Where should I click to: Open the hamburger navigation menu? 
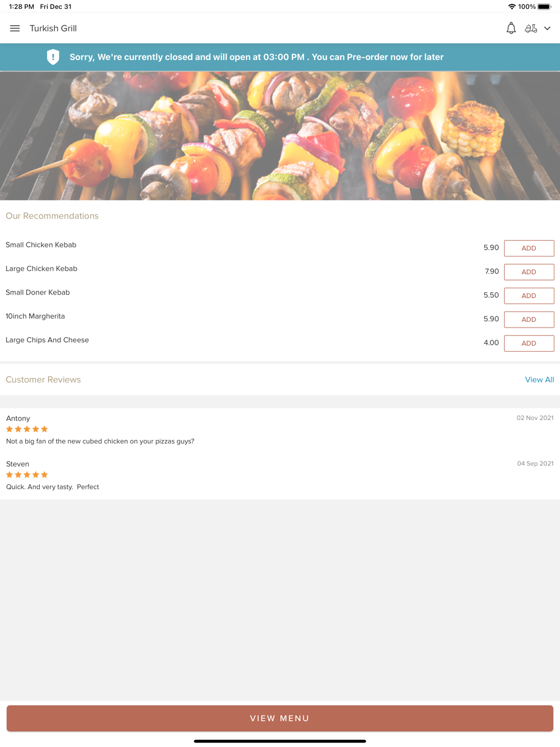[15, 29]
